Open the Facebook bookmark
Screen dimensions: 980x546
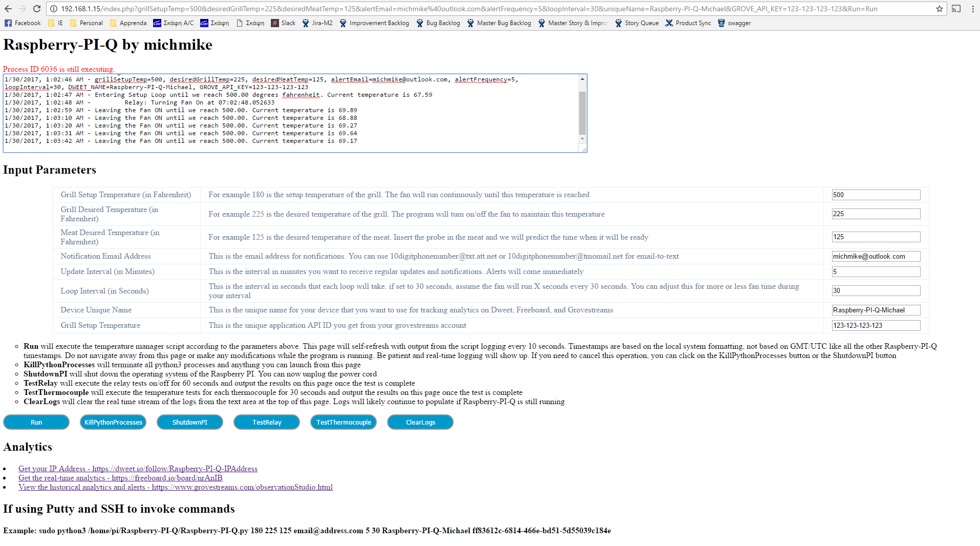point(23,23)
